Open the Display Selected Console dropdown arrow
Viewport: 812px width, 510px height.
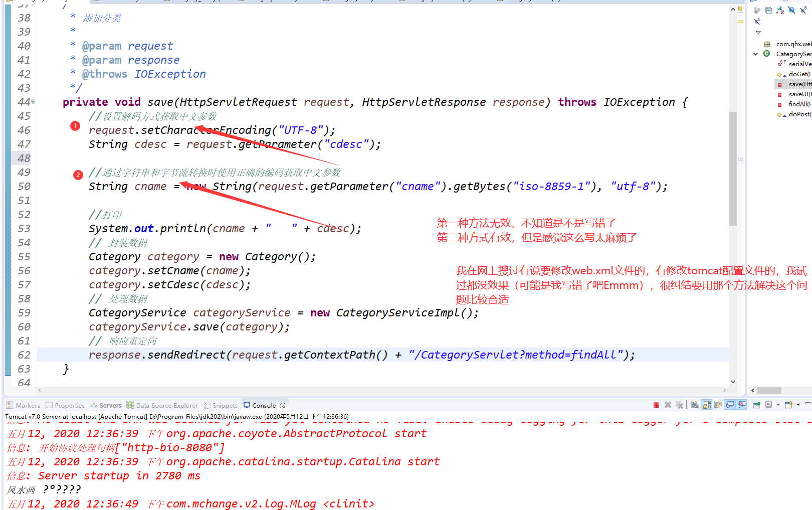(778, 405)
